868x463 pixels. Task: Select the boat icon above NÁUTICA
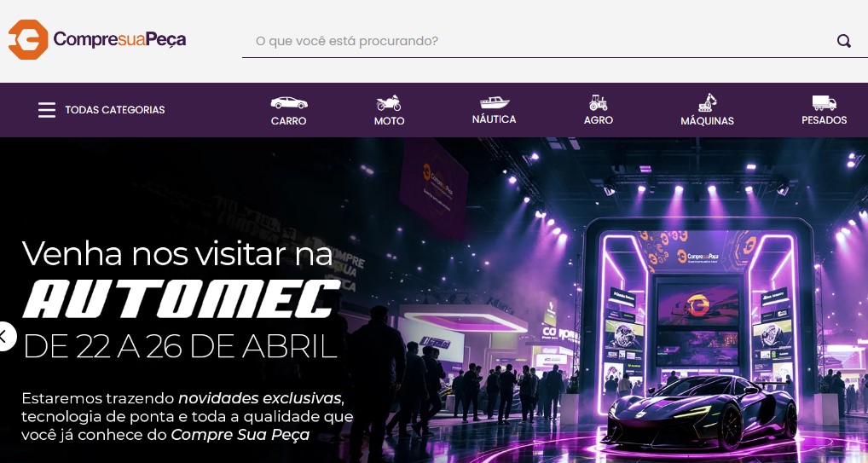point(495,102)
